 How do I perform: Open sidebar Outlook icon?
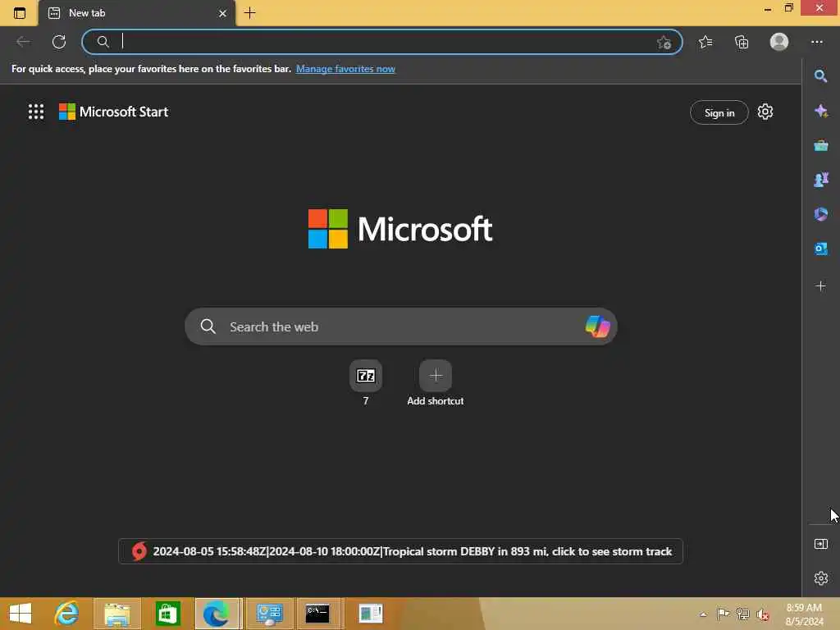820,249
